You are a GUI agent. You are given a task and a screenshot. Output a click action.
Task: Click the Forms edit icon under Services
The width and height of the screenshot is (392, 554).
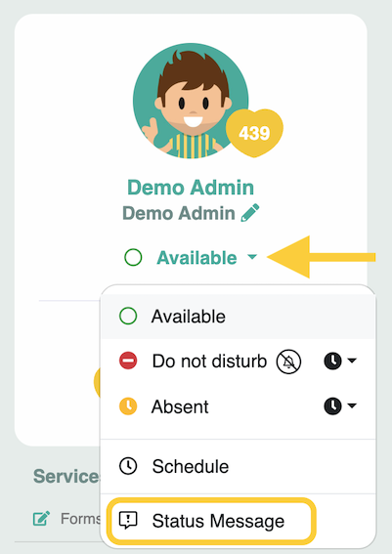(41, 518)
